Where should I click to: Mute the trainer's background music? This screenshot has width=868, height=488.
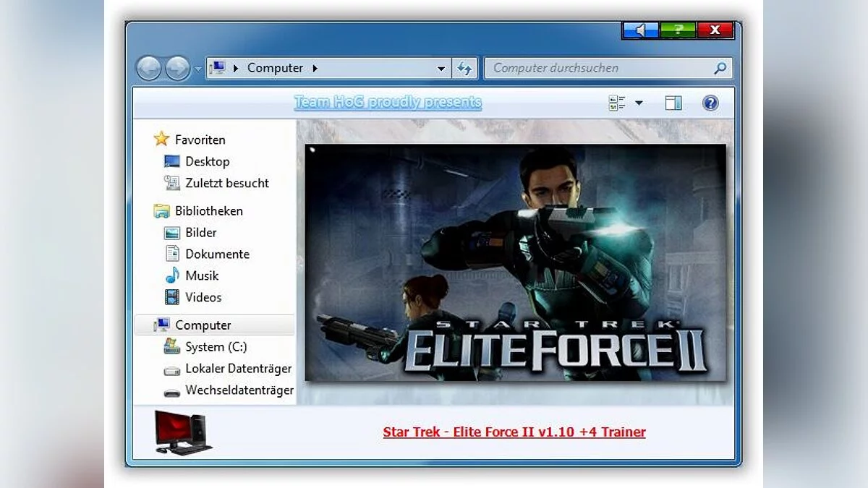coord(641,30)
